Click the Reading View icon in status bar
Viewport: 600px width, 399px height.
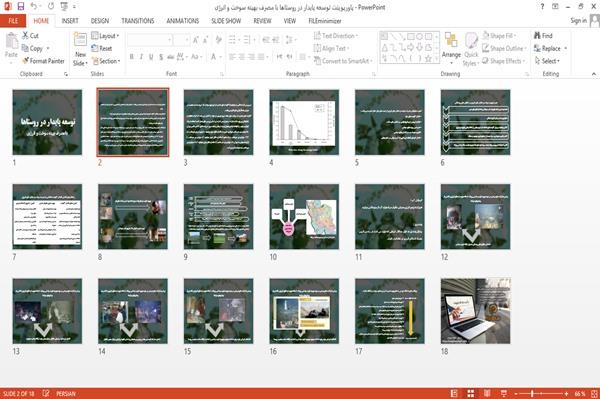(487, 394)
